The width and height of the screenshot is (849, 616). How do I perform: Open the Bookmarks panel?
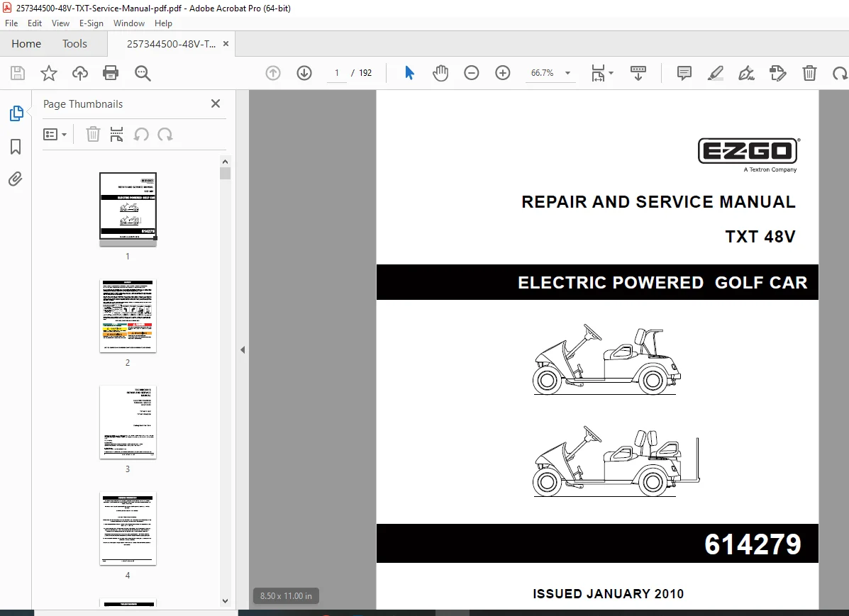click(16, 147)
